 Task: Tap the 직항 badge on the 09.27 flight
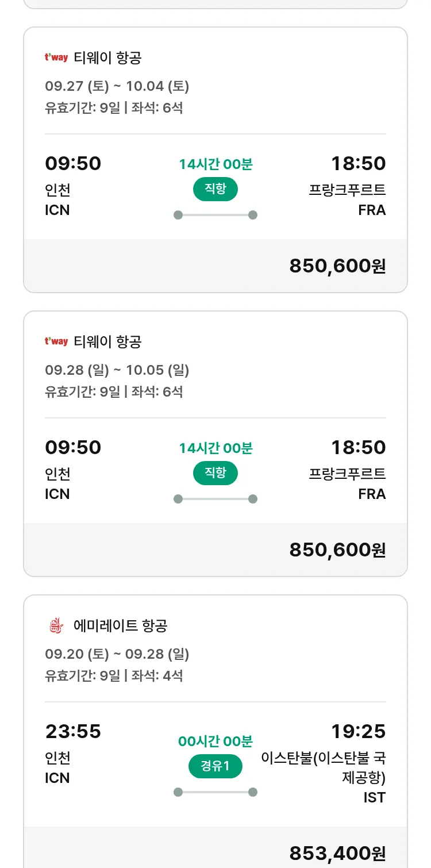pyautogui.click(x=215, y=189)
